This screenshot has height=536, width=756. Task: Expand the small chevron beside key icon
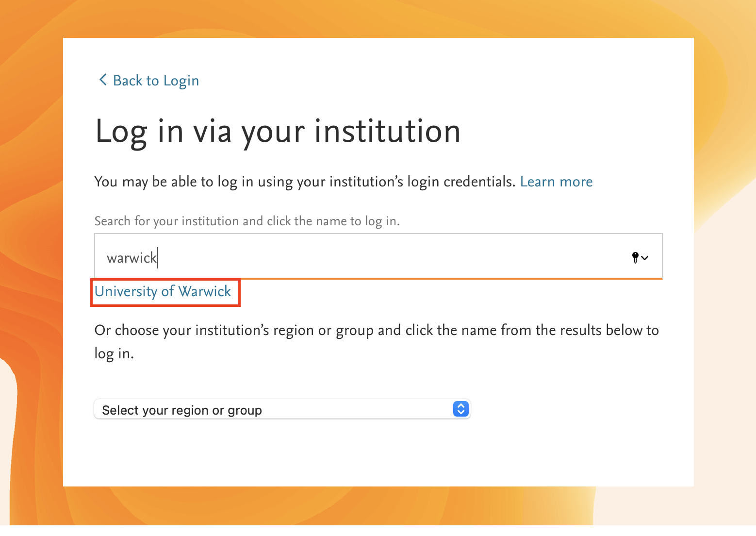click(645, 258)
